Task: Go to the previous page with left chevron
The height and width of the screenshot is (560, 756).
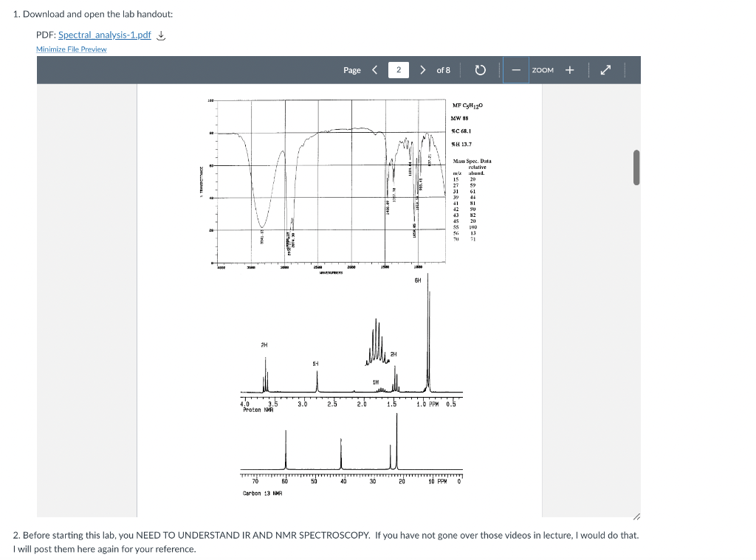Action: click(x=374, y=69)
